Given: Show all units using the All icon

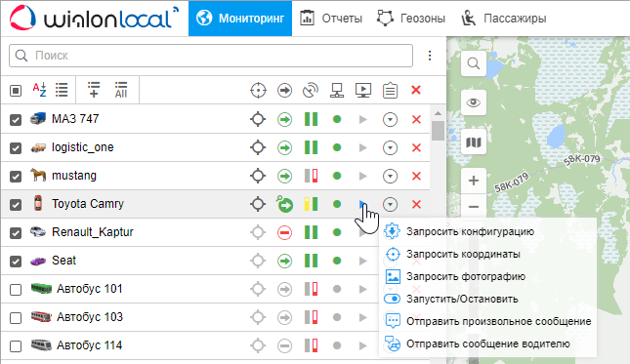Looking at the screenshot, I should point(121,90).
